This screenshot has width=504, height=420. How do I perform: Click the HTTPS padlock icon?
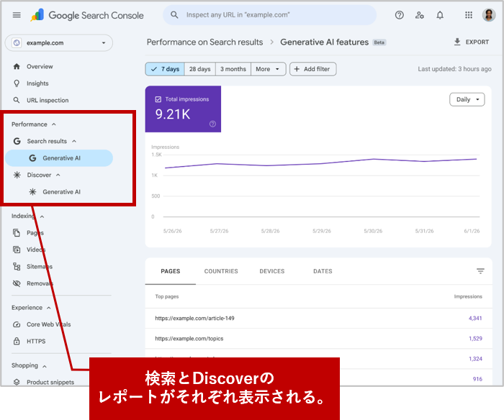(x=17, y=341)
